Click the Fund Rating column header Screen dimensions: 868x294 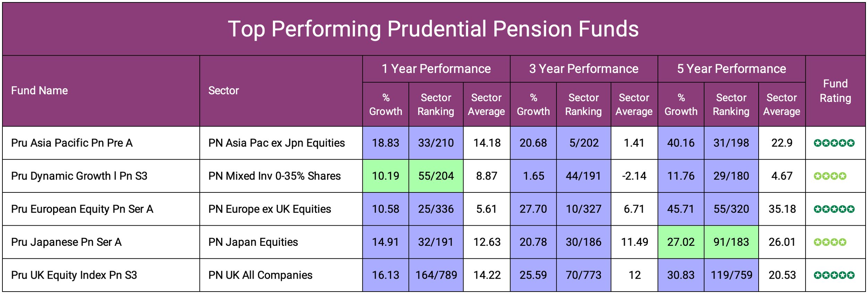[835, 91]
